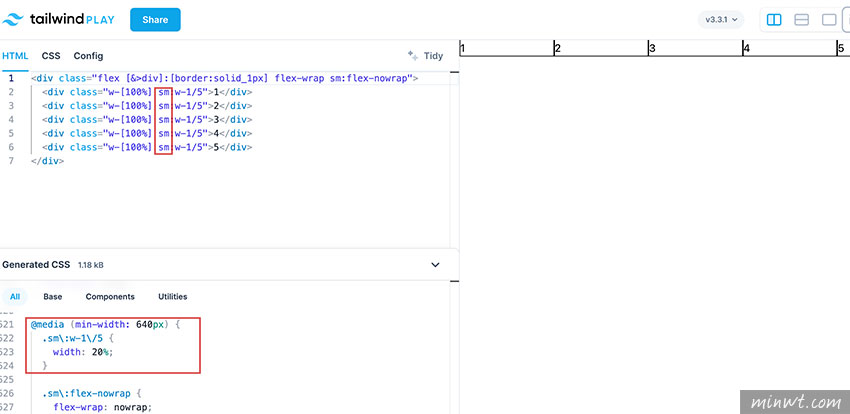850x414 pixels.
Task: Click the .sm\:w-1\/5 selector line
Action: coord(79,338)
